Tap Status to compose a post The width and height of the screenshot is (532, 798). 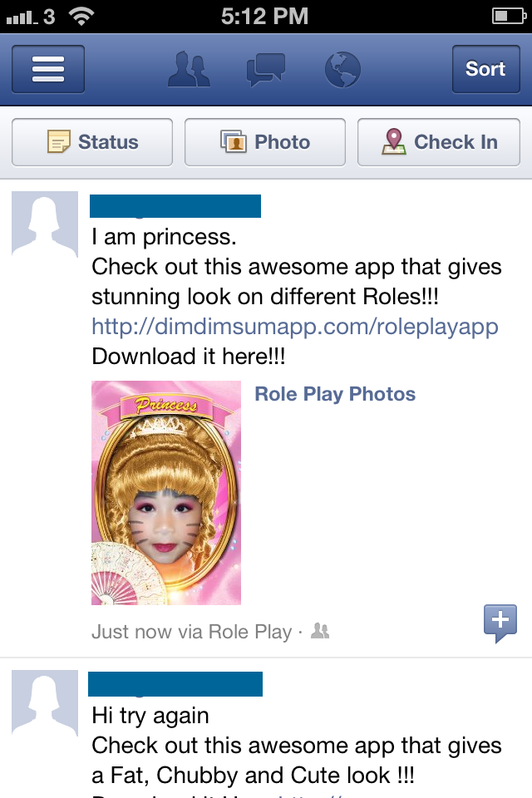pyautogui.click(x=92, y=142)
